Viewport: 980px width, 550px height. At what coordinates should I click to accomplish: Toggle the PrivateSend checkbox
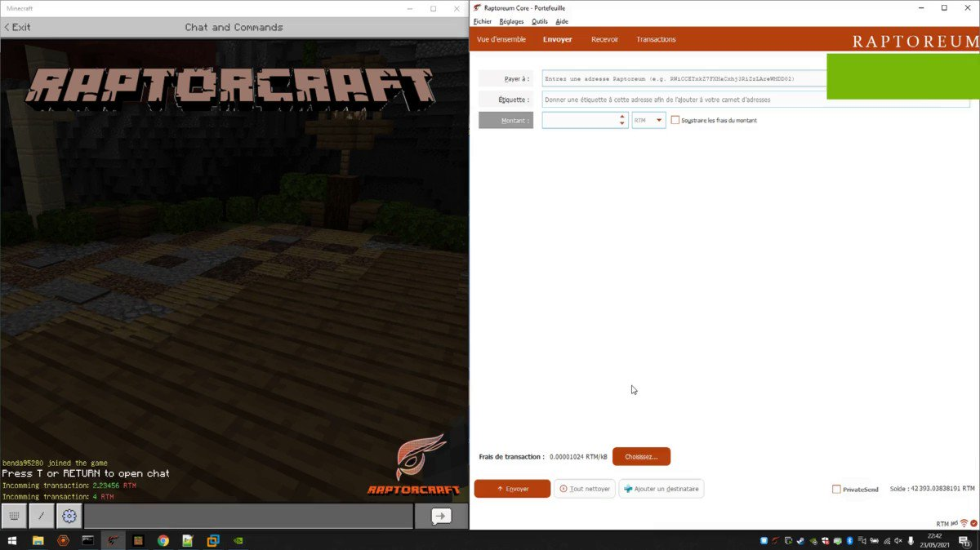click(836, 489)
